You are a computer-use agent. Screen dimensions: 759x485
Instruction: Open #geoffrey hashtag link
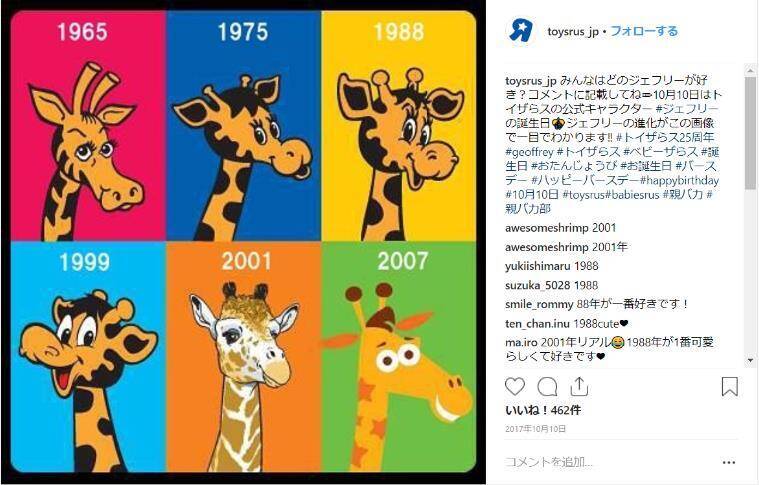click(529, 152)
